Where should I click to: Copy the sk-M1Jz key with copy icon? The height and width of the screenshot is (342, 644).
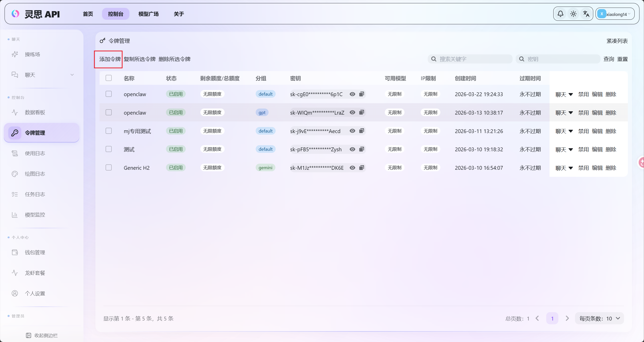362,168
